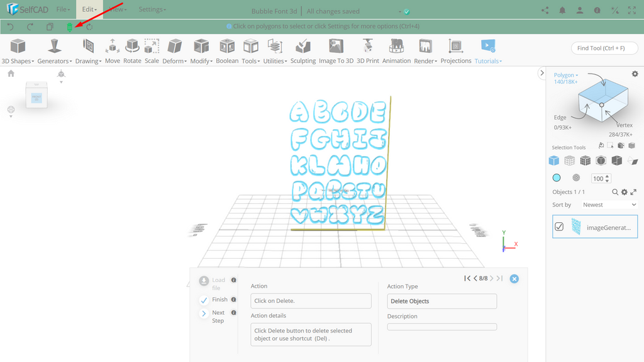Open the 3D Shapes tool
The height and width of the screenshot is (362, 644).
pyautogui.click(x=18, y=52)
